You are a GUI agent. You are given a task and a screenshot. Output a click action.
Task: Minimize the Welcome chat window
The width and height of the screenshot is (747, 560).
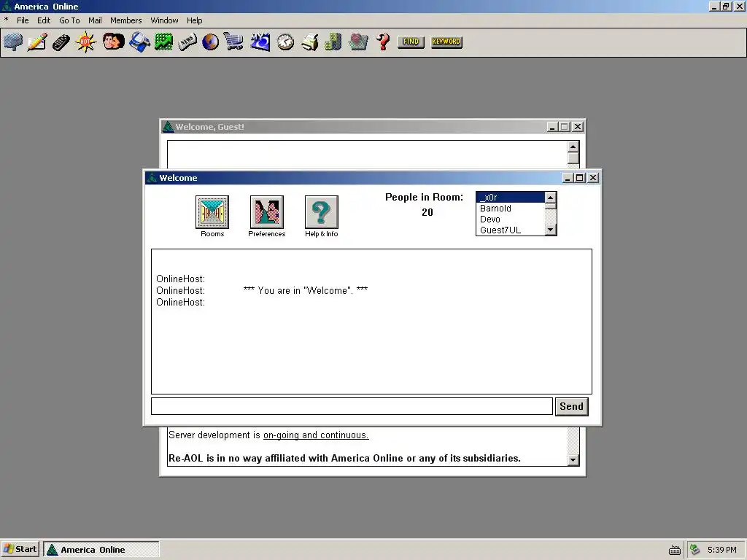[568, 178]
